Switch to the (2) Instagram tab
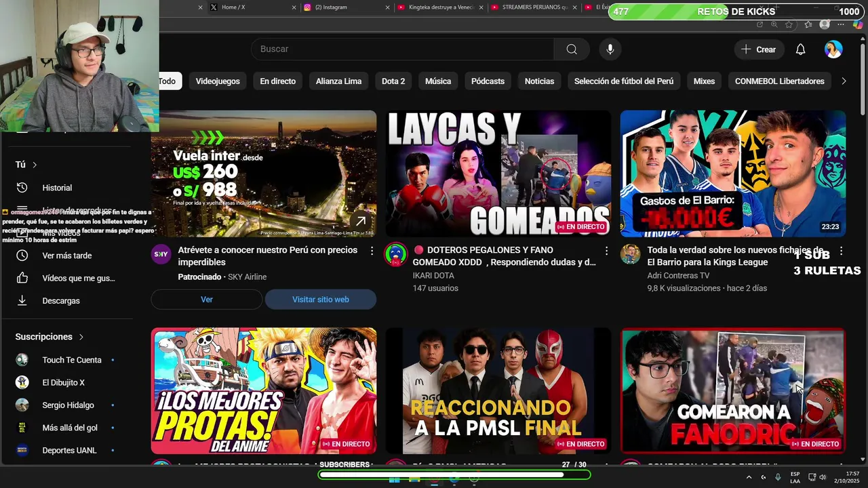This screenshot has width=868, height=488. (x=346, y=7)
